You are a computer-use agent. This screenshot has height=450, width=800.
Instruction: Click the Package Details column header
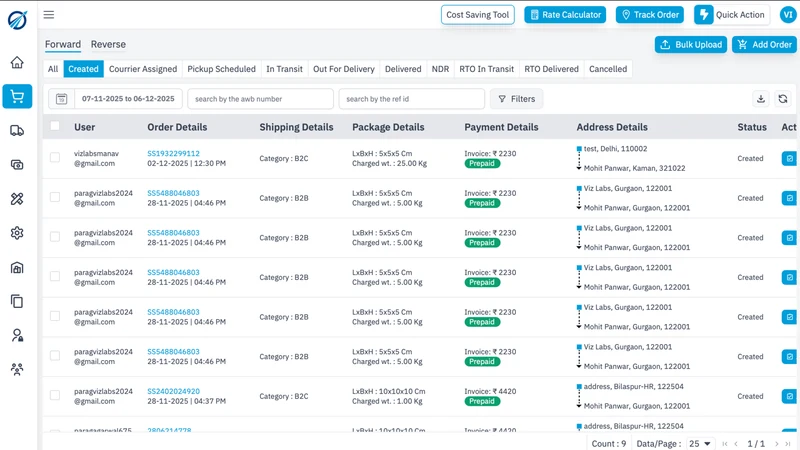[388, 127]
